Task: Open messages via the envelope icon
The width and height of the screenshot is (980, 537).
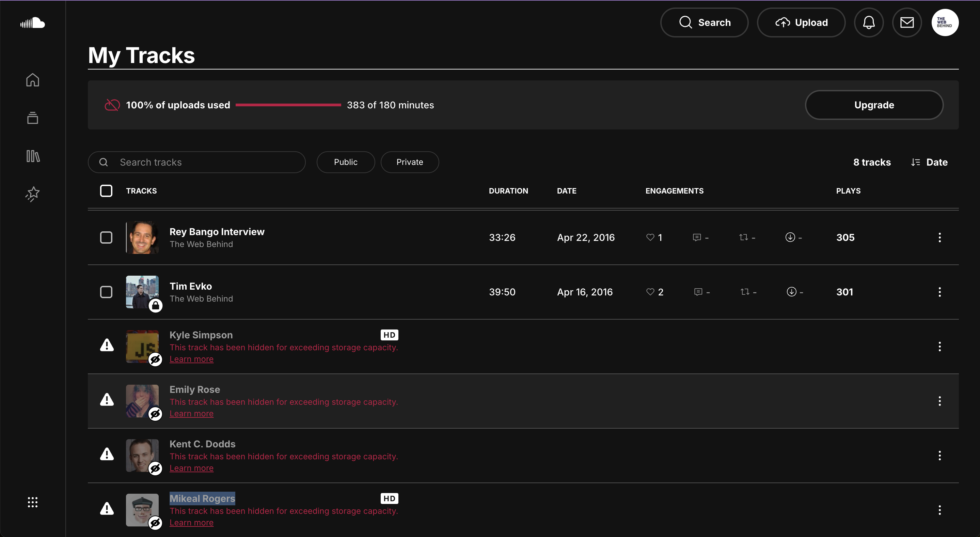Action: pos(907,22)
